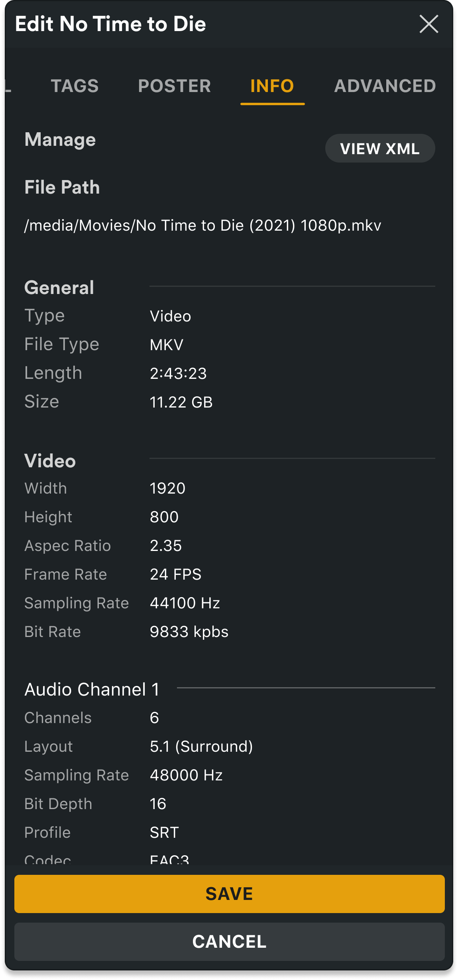Viewport: 458px width, 980px height.
Task: Switch to the TAGS tab
Action: click(75, 86)
